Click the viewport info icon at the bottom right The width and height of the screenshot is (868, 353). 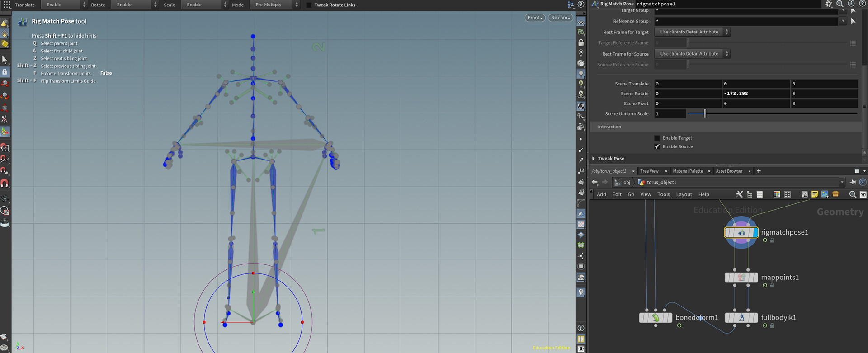click(581, 328)
